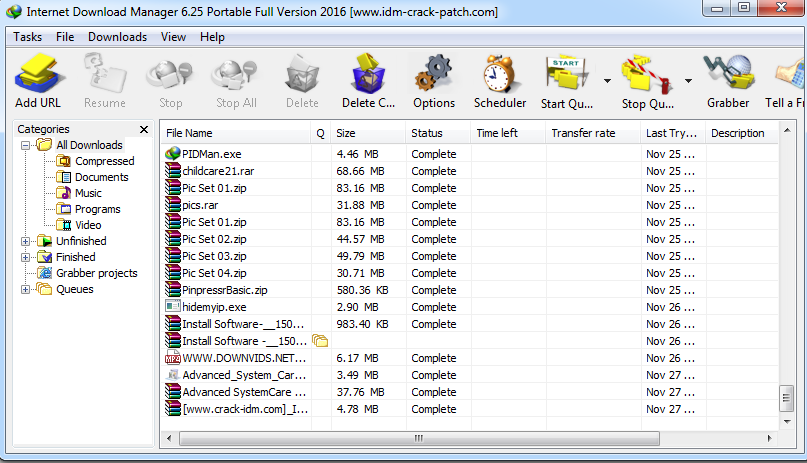Select the childcare21.rar download row
The width and height of the screenshot is (807, 463).
coord(471,171)
